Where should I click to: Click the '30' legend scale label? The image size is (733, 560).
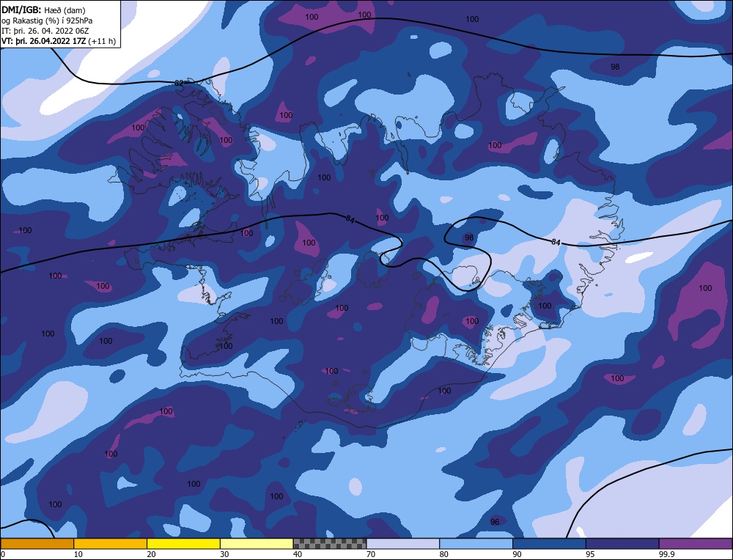(224, 554)
